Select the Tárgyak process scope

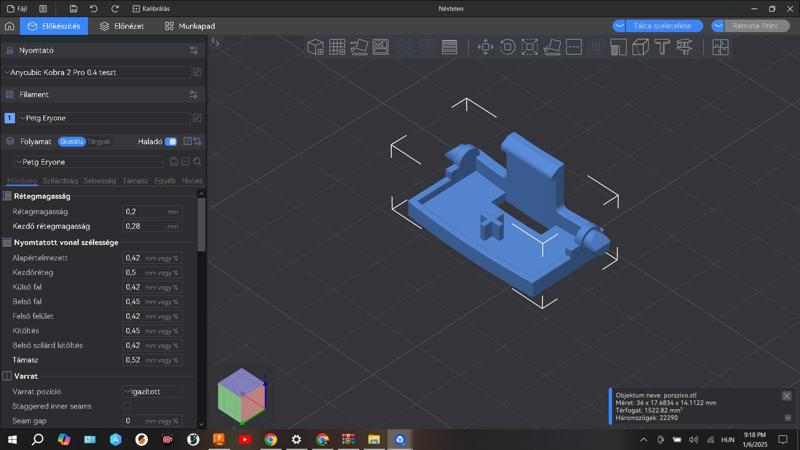click(x=99, y=141)
